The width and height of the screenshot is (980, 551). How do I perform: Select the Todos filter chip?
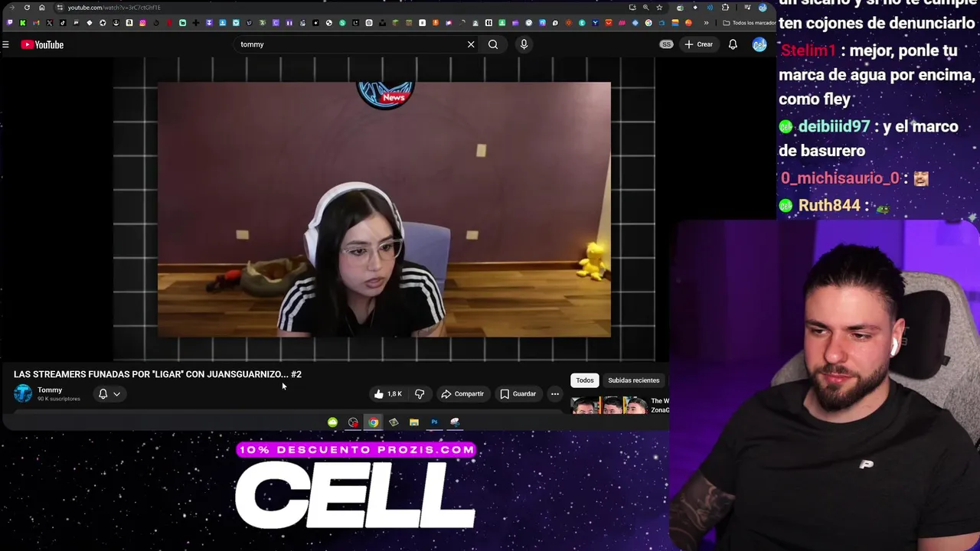[585, 380]
